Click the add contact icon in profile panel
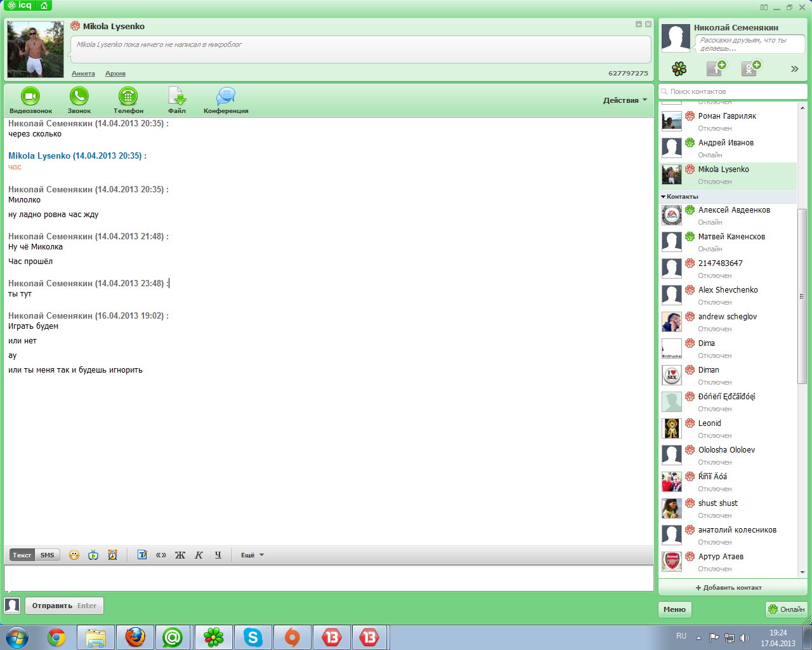This screenshot has height=650, width=812. (x=716, y=69)
